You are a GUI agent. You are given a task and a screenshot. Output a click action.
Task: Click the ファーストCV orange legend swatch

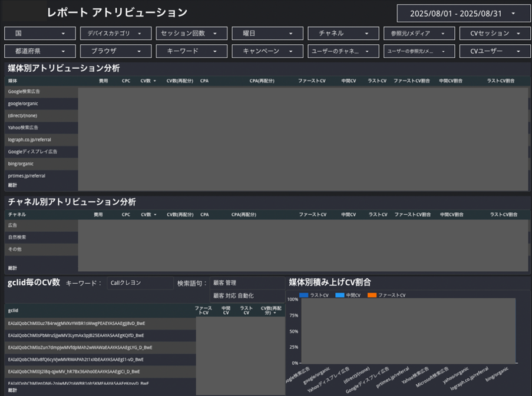372,295
